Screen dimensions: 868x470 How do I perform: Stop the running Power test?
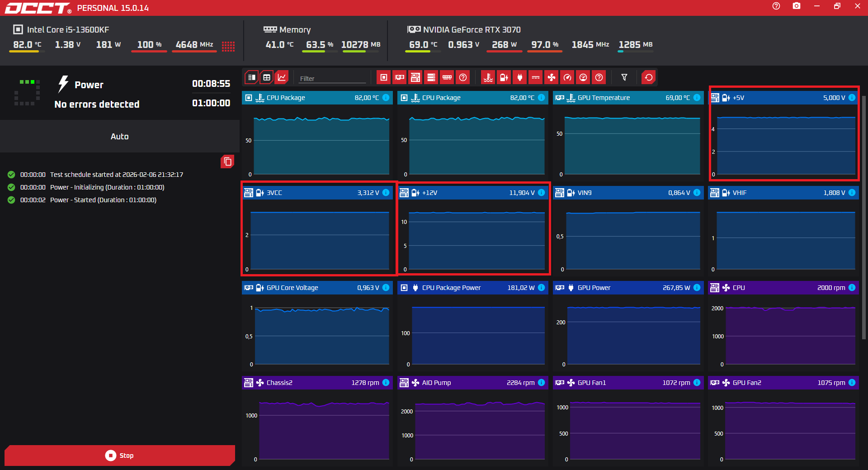tap(120, 456)
